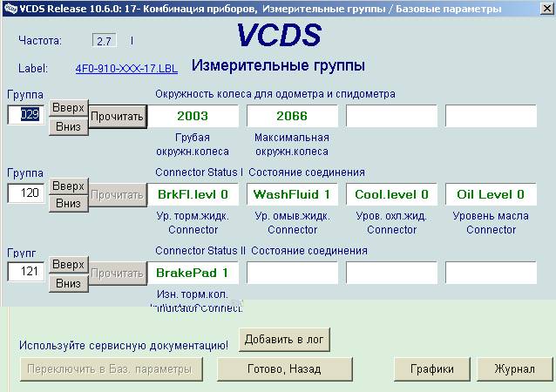556x392 pixels.
Task: Click Вниз button for group 029
Action: (69, 126)
